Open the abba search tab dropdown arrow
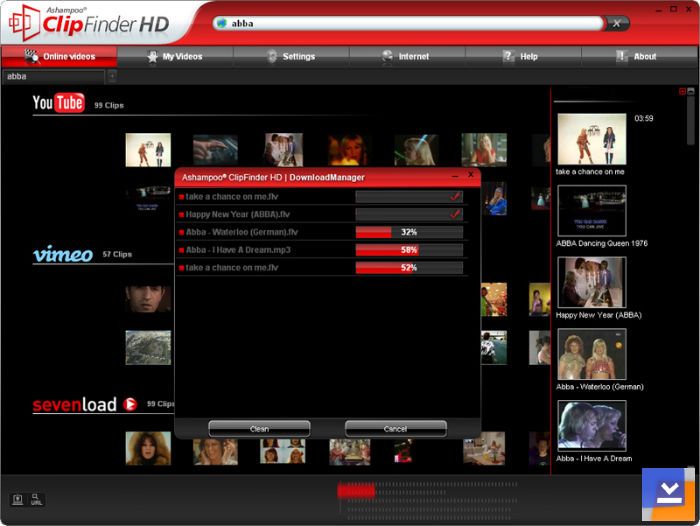Image resolution: width=700 pixels, height=526 pixels. tap(112, 76)
